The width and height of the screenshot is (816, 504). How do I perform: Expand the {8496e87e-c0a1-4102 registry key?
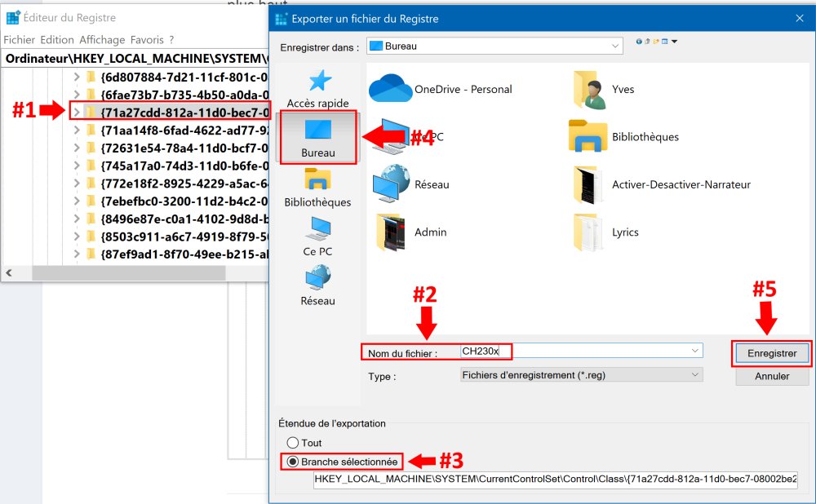[x=77, y=219]
